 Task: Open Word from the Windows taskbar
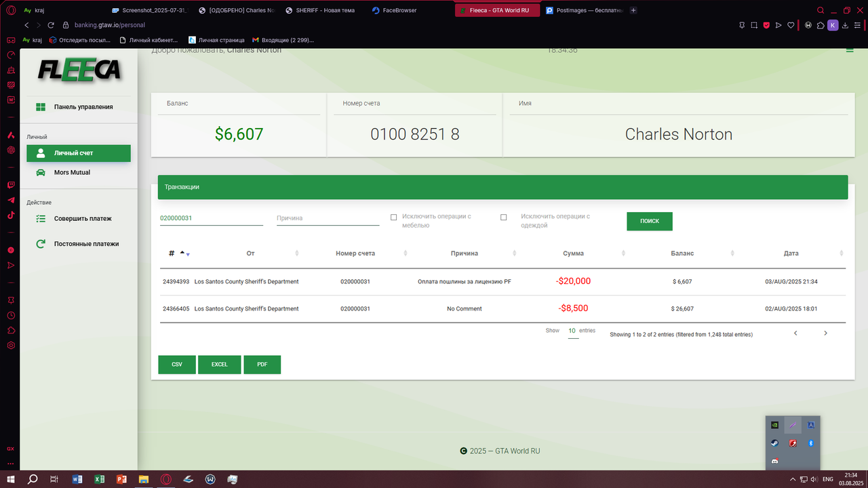77,479
